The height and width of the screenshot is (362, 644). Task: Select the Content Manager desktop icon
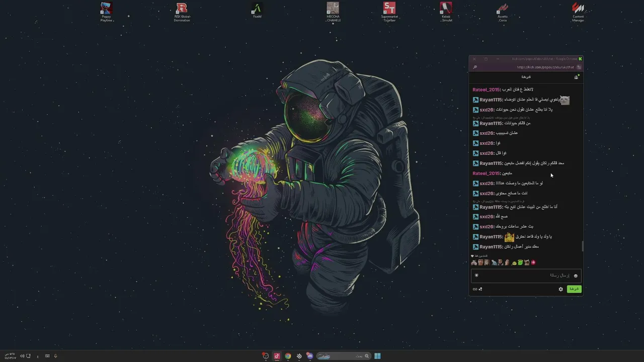578,12
